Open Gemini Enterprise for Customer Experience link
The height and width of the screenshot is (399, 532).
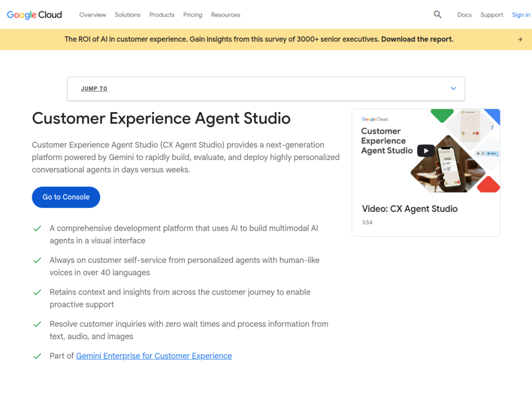[154, 356]
